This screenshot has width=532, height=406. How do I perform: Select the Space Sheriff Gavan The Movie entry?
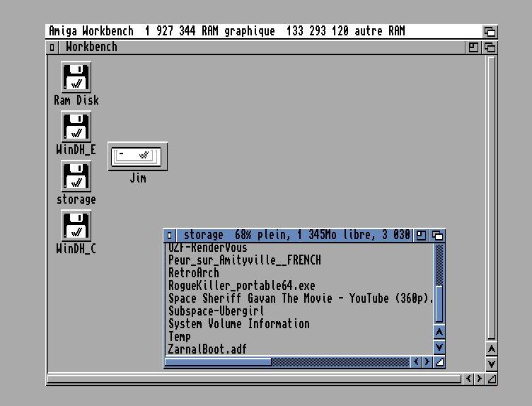coord(301,298)
